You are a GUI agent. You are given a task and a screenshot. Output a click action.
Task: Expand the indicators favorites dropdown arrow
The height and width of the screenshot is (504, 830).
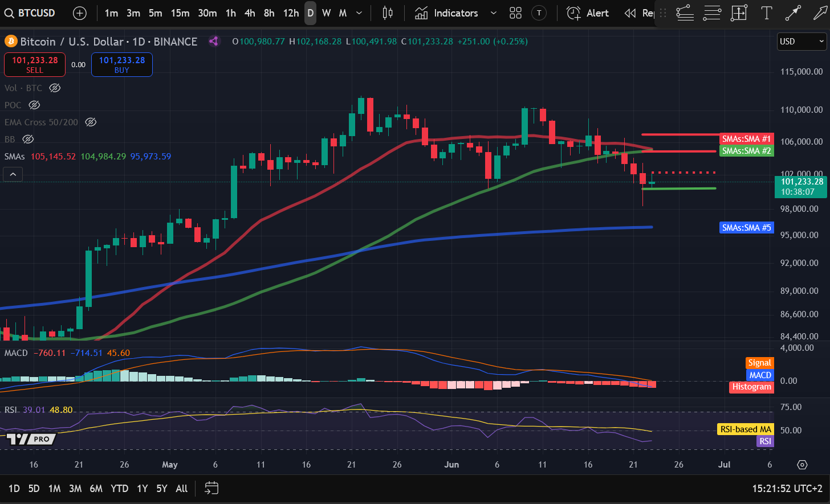coord(494,13)
